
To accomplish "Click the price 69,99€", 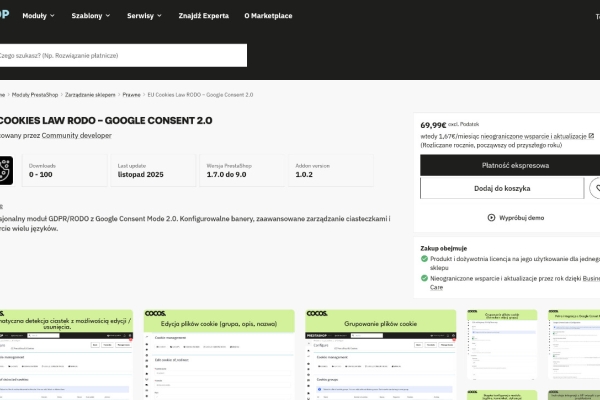I will coord(433,125).
